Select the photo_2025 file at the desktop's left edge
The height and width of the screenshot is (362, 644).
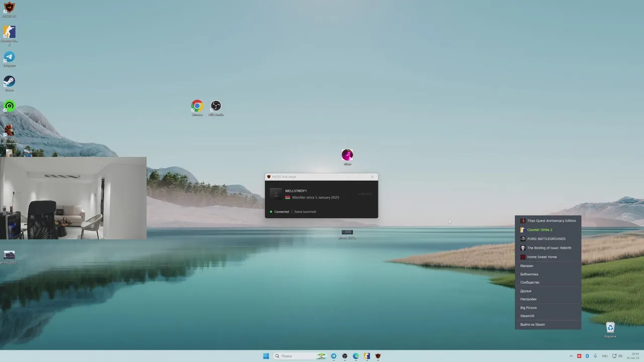tap(9, 257)
